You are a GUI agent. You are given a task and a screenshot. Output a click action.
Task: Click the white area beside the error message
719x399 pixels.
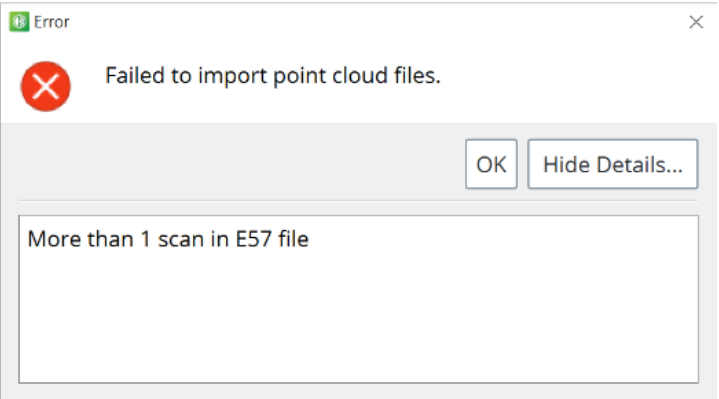click(x=573, y=78)
